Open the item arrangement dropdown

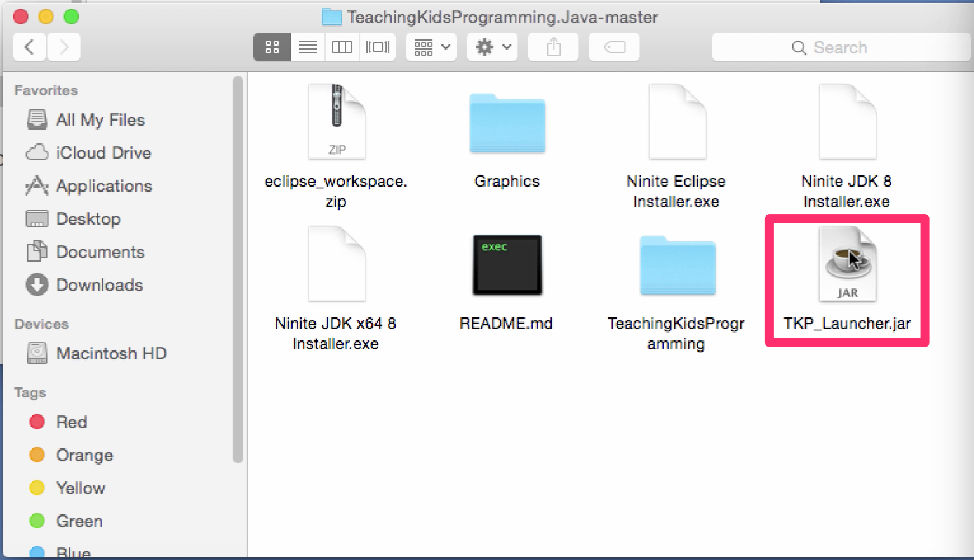[431, 47]
